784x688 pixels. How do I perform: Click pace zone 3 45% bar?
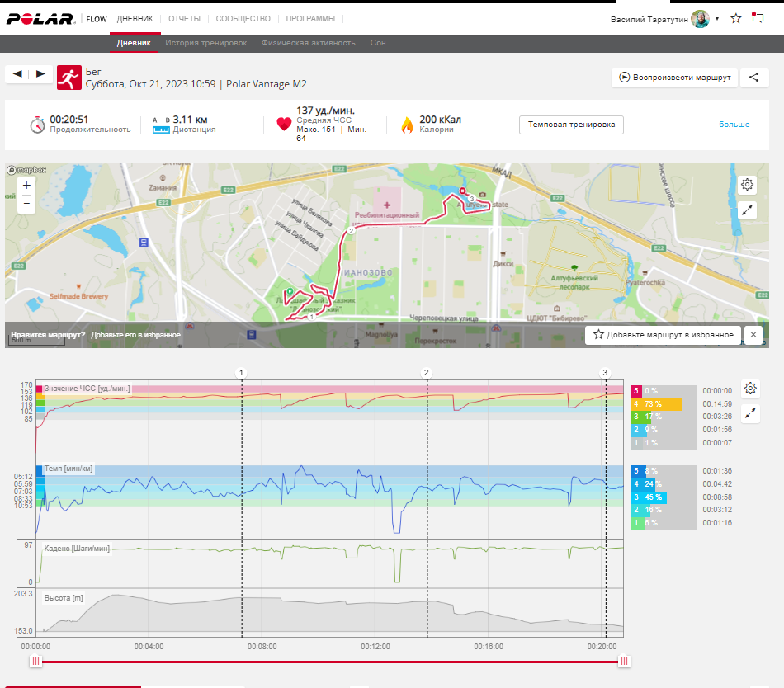tap(649, 497)
